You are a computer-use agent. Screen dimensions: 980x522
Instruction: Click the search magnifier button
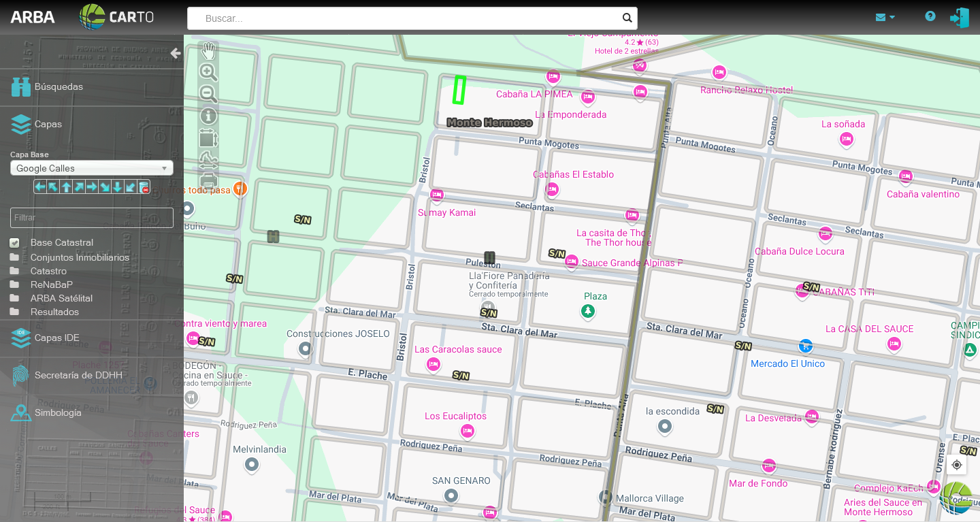click(627, 18)
